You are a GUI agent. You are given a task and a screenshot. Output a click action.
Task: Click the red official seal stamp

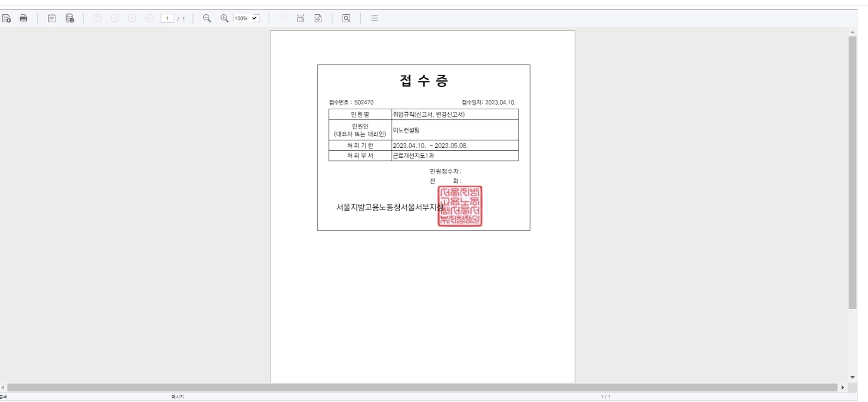(460, 206)
